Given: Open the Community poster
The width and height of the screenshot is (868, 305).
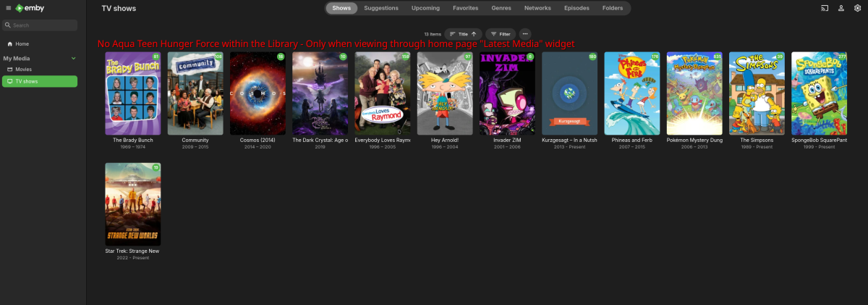Looking at the screenshot, I should [x=195, y=93].
